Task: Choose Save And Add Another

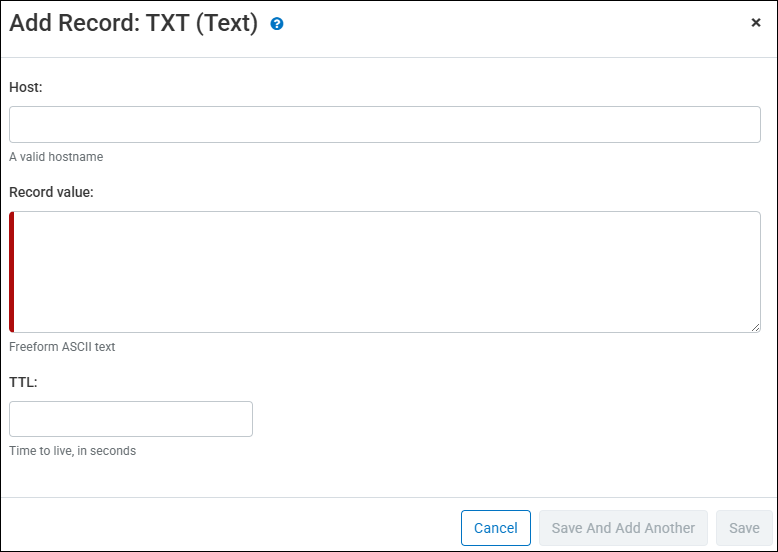Action: coord(623,528)
